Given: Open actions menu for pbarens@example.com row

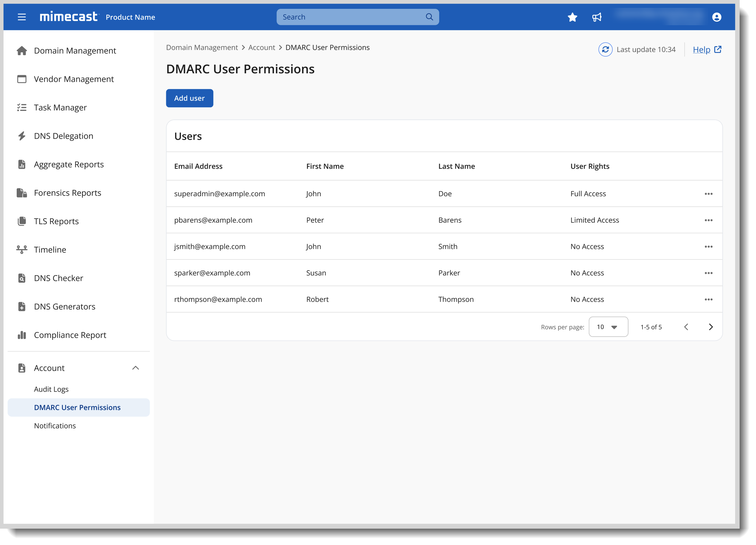Looking at the screenshot, I should (708, 220).
